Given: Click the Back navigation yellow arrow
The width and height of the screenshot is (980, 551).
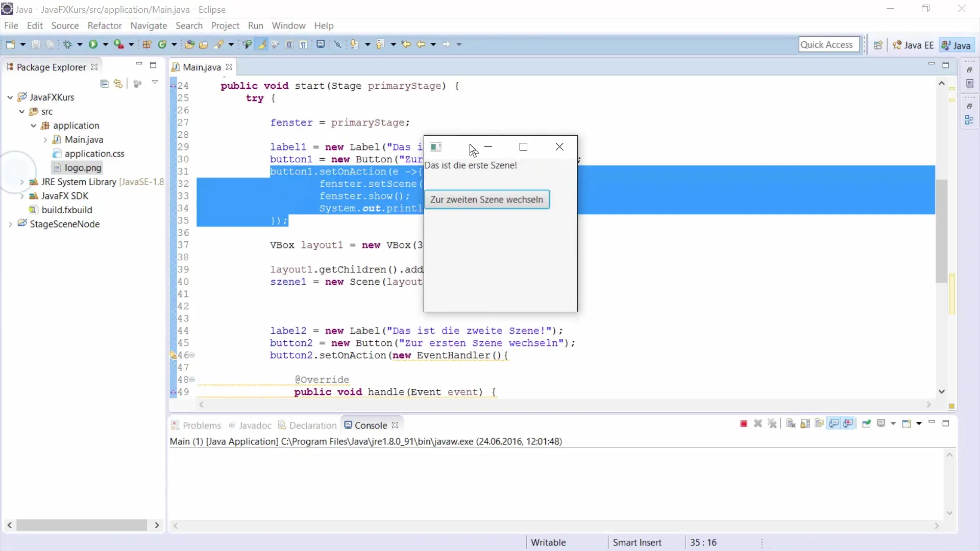Looking at the screenshot, I should [x=421, y=44].
